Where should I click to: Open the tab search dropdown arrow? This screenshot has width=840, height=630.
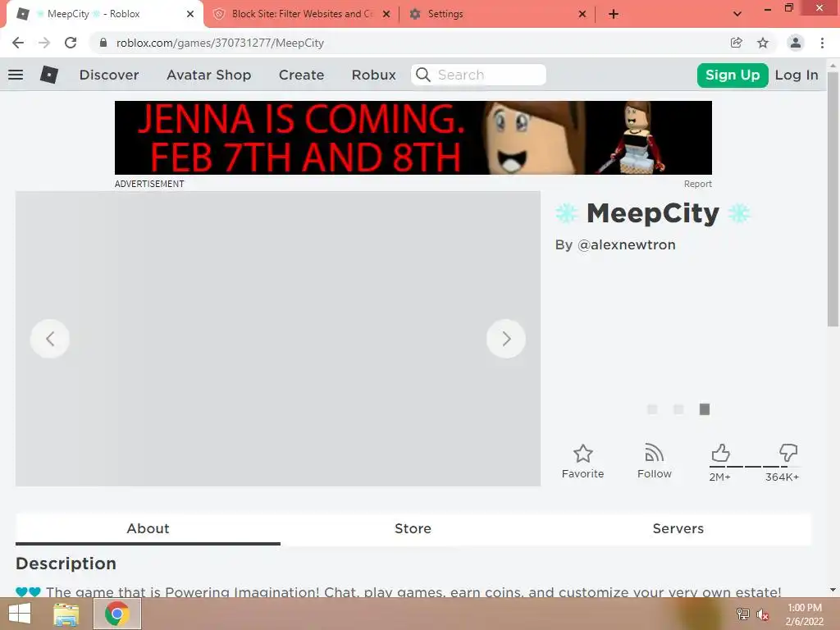tap(737, 14)
